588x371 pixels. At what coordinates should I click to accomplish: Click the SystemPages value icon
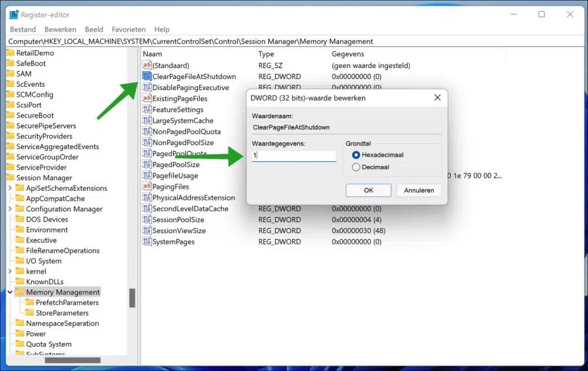click(x=147, y=242)
